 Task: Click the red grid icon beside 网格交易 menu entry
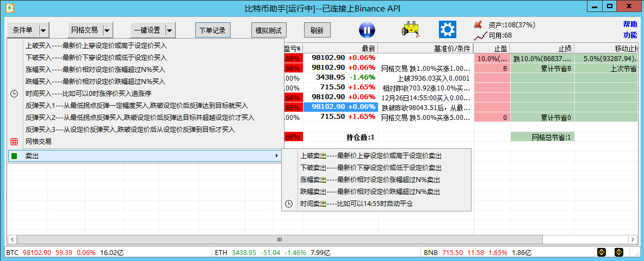click(x=15, y=142)
